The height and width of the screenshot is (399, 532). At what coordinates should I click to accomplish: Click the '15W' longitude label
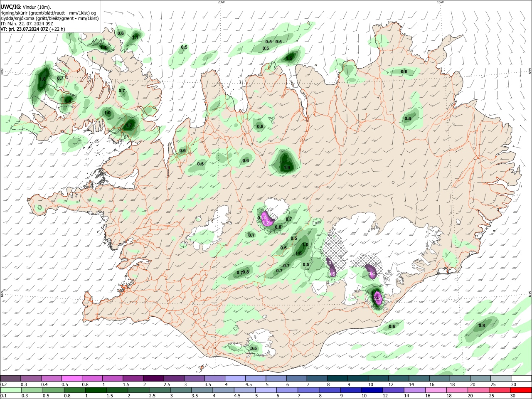pyautogui.click(x=440, y=2)
